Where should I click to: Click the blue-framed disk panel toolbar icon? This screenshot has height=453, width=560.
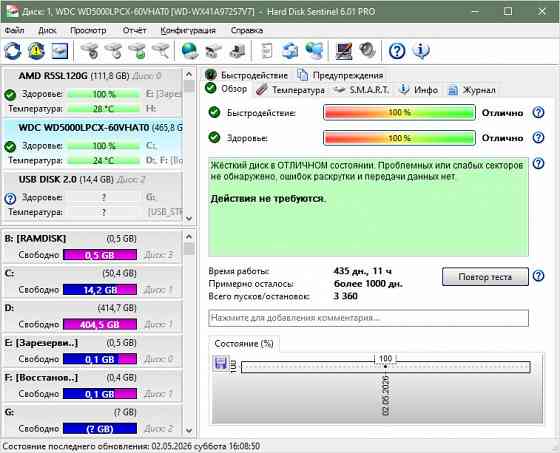tap(60, 50)
